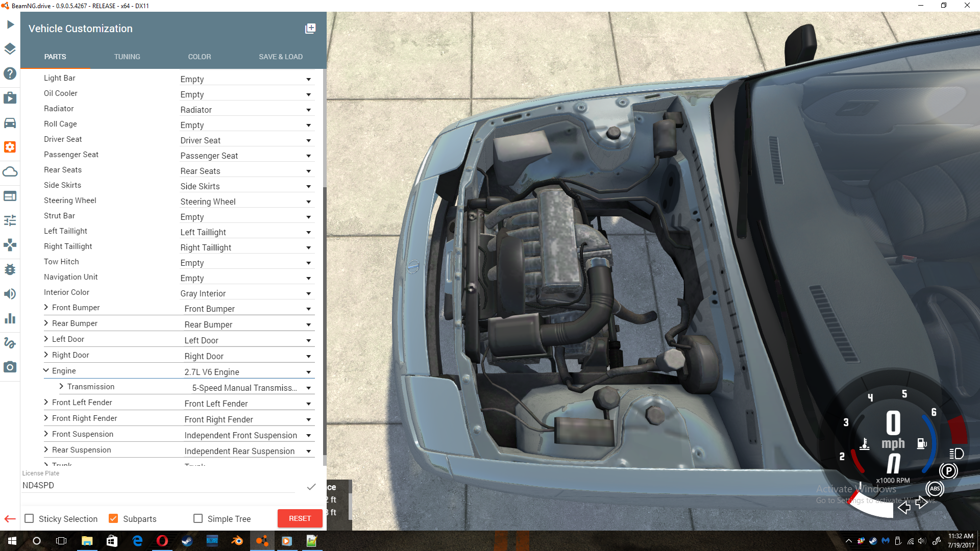Switch to the Save & Load tab
The image size is (980, 551).
click(281, 57)
